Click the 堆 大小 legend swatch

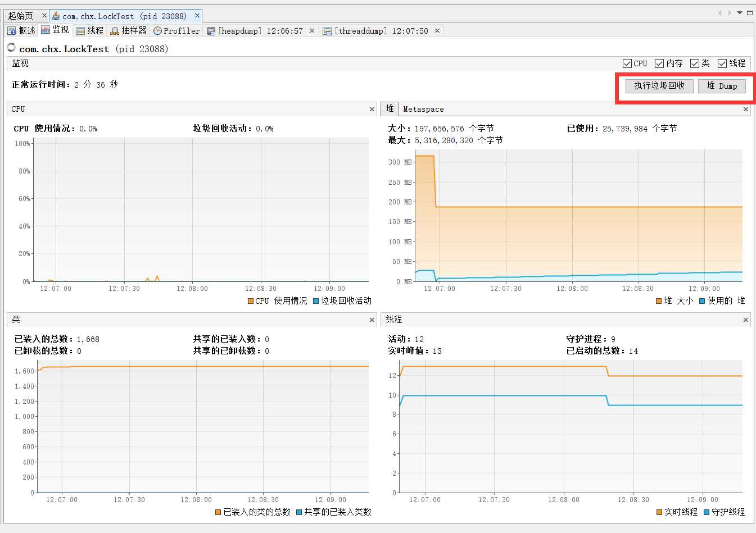[659, 301]
